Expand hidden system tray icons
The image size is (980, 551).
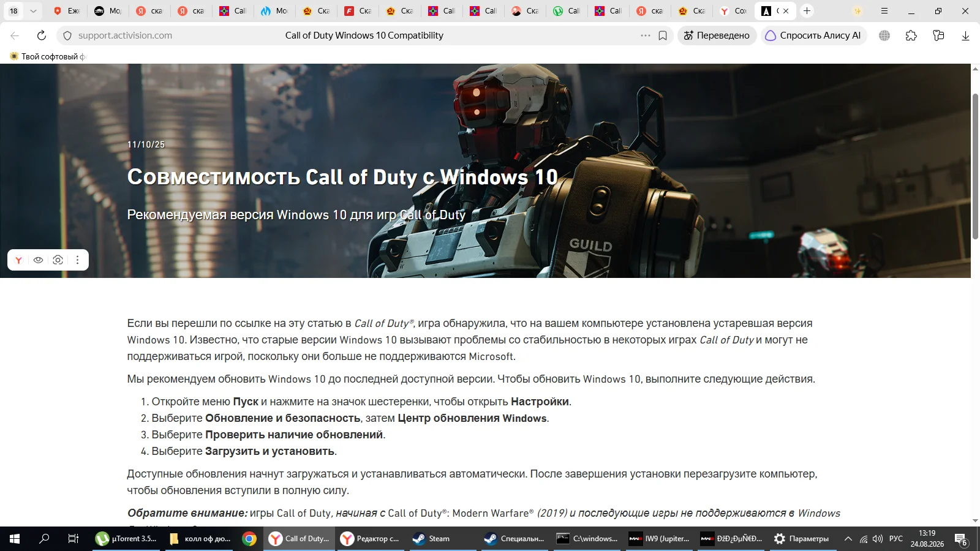[x=848, y=539]
